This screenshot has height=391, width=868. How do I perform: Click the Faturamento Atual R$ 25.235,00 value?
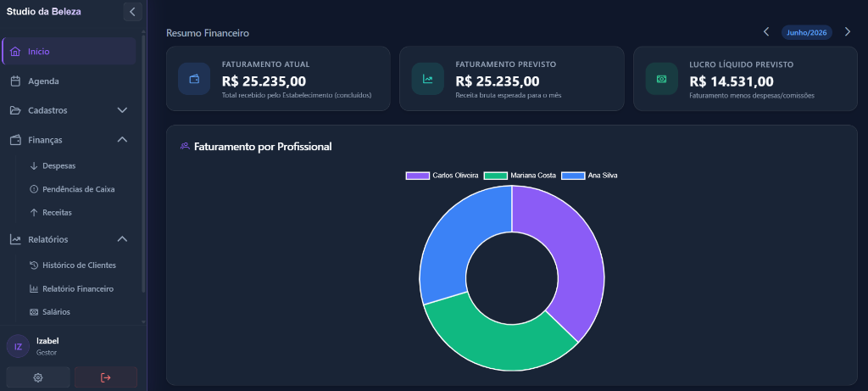[264, 81]
